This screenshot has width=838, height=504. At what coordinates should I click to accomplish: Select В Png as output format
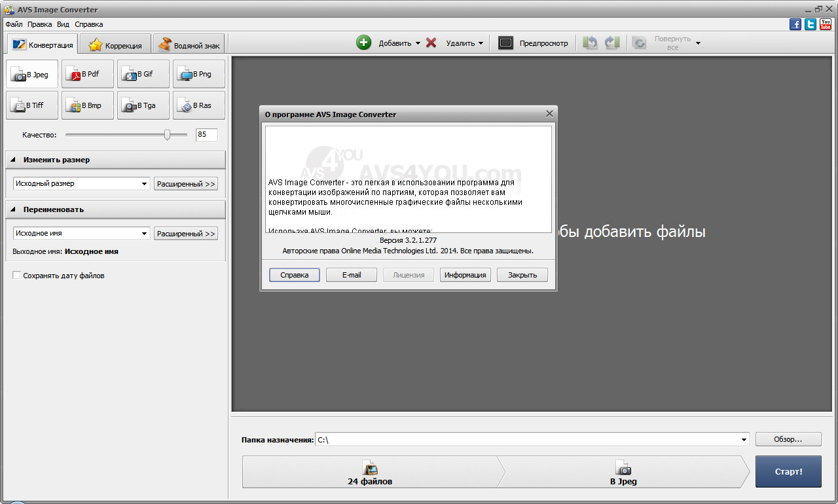click(x=199, y=74)
